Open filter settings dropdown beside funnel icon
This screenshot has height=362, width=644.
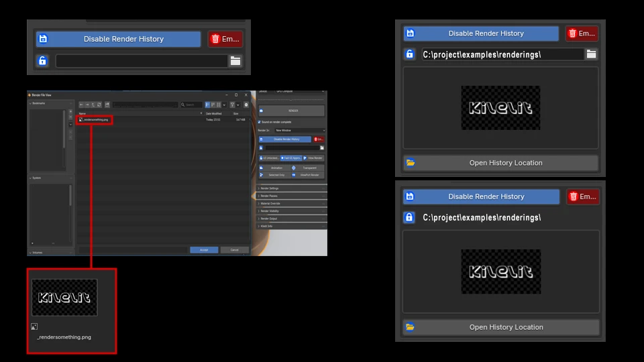pyautogui.click(x=237, y=105)
